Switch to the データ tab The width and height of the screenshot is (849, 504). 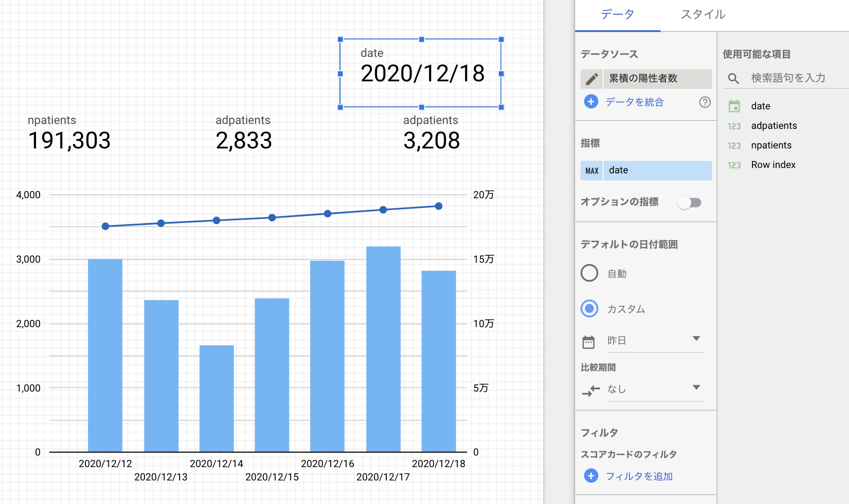click(x=617, y=15)
